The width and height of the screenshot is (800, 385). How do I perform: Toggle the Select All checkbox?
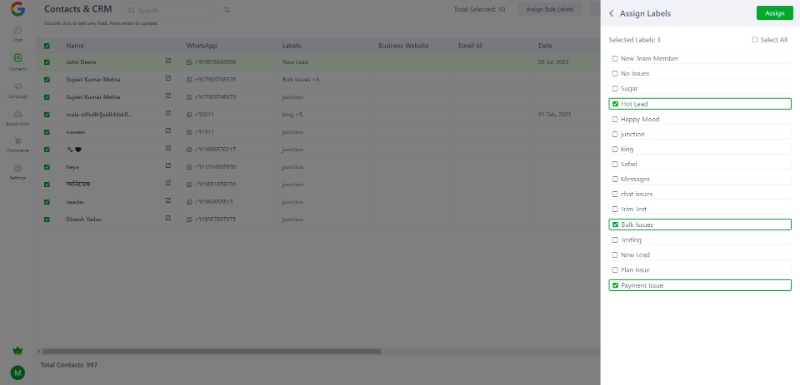(x=755, y=40)
